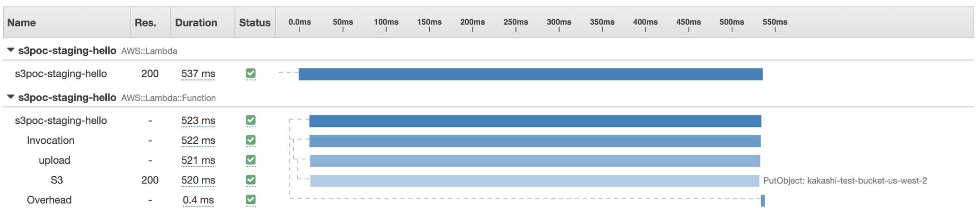Click the 250ms timeline tick mark
This screenshot has height=213, width=980.
516,29
